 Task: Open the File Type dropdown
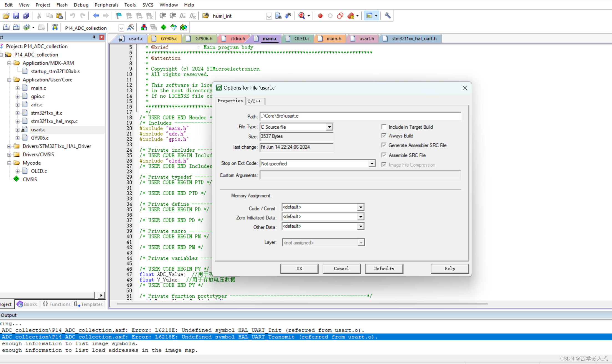329,127
